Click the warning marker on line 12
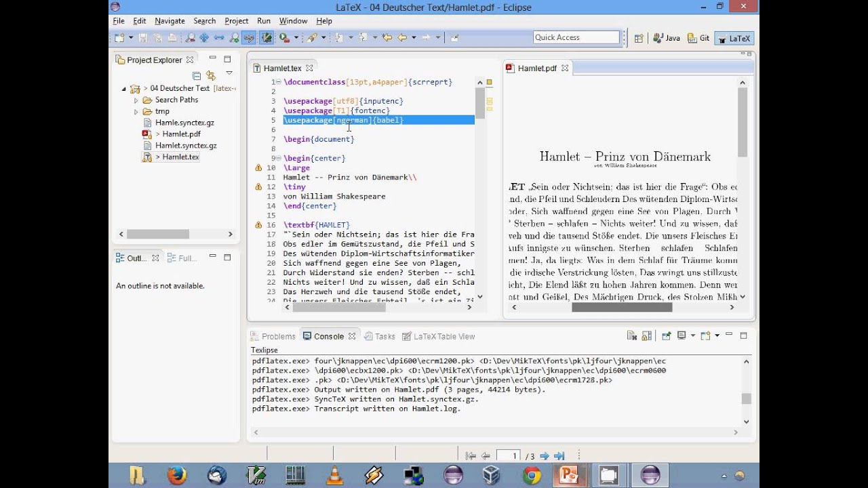 coord(258,186)
